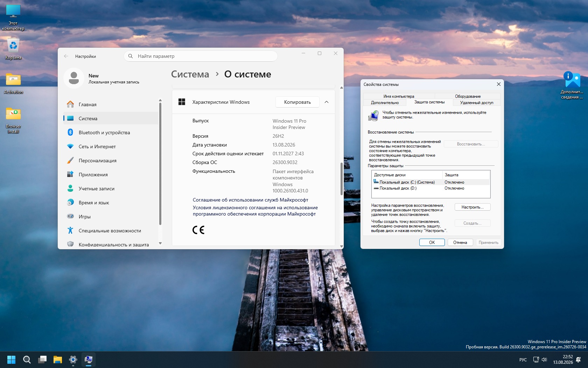588x368 pixels.
Task: Open Учетные записи settings section
Action: tap(111, 189)
